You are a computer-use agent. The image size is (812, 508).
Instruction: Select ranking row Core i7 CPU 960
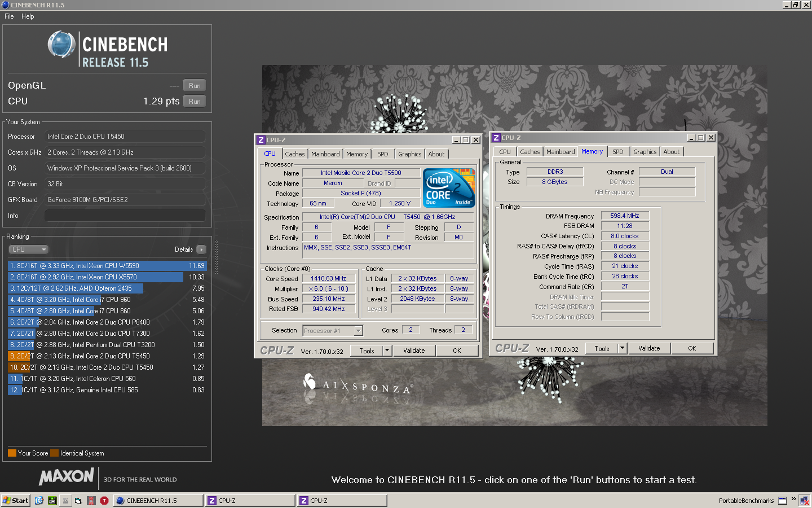[107, 299]
